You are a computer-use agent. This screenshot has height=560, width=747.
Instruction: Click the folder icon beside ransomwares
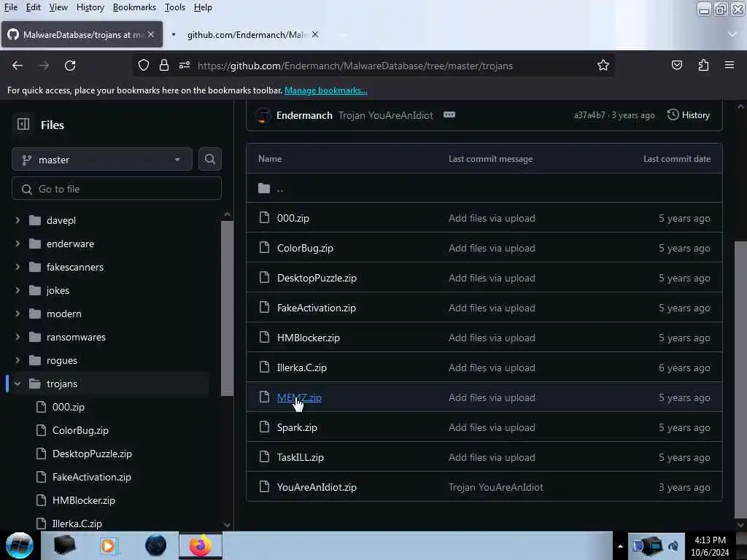tap(35, 337)
